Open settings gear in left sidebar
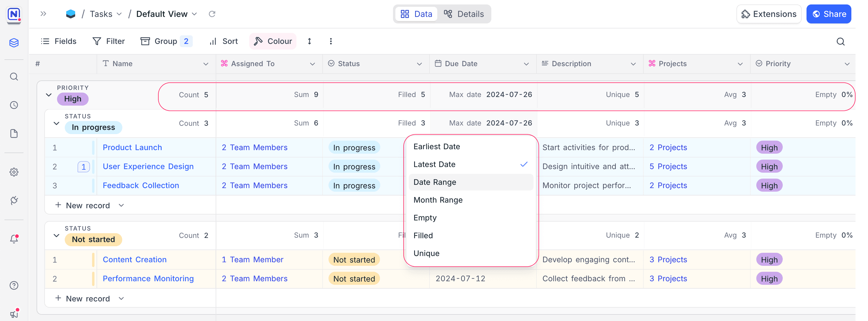868x321 pixels. click(x=14, y=172)
